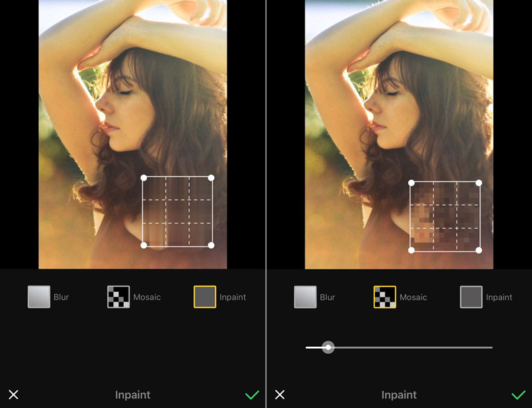Image resolution: width=532 pixels, height=408 pixels.
Task: Click bottom-left handle of right selection box
Action: (411, 250)
